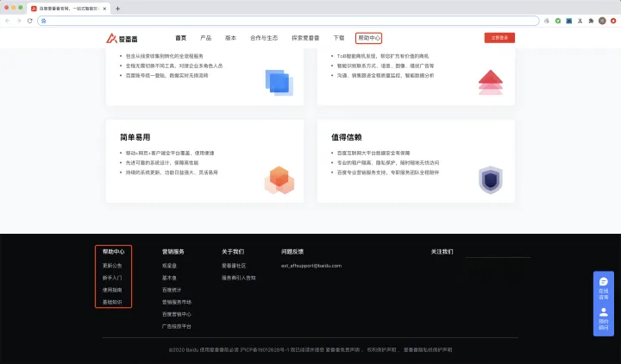Open the 服务商引入告知 footer link
Image resolution: width=621 pixels, height=364 pixels.
coord(238,278)
